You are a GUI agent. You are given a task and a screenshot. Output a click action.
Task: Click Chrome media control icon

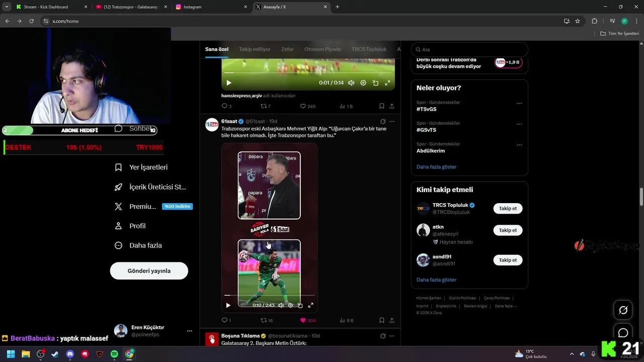click(612, 21)
